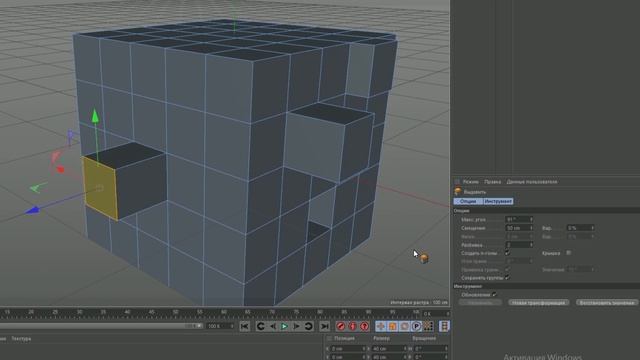Click frame 50 on timeline ruler
The height and width of the screenshot is (360, 640).
pos(176,312)
